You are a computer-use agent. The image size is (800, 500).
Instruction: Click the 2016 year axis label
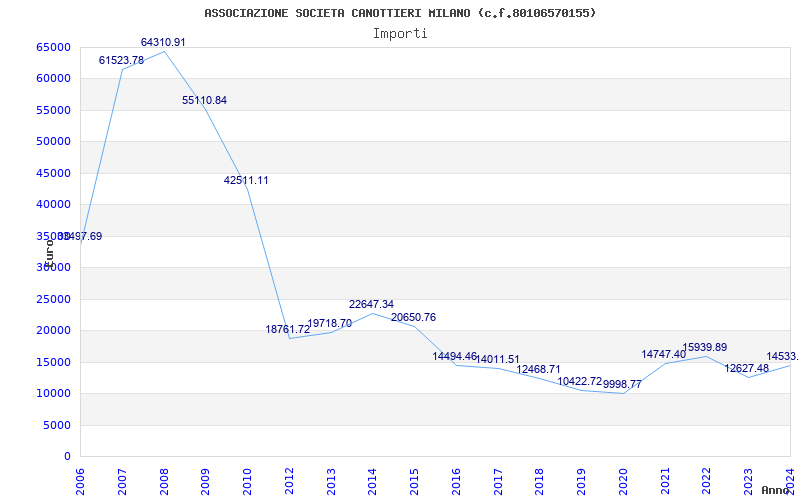click(x=456, y=482)
